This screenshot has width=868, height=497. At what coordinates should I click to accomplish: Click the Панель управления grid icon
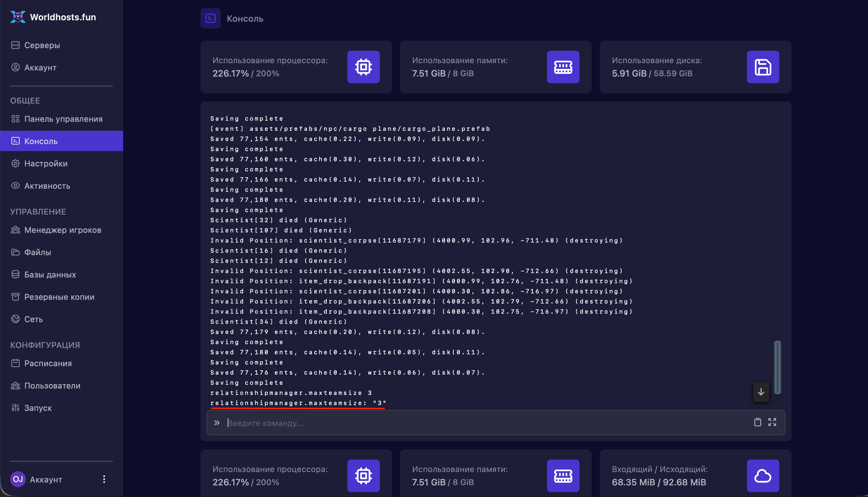15,118
